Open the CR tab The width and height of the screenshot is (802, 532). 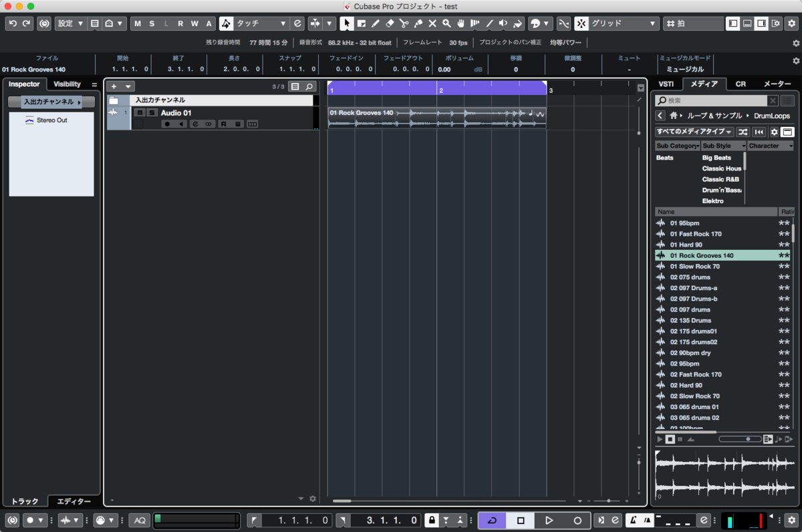pos(741,84)
